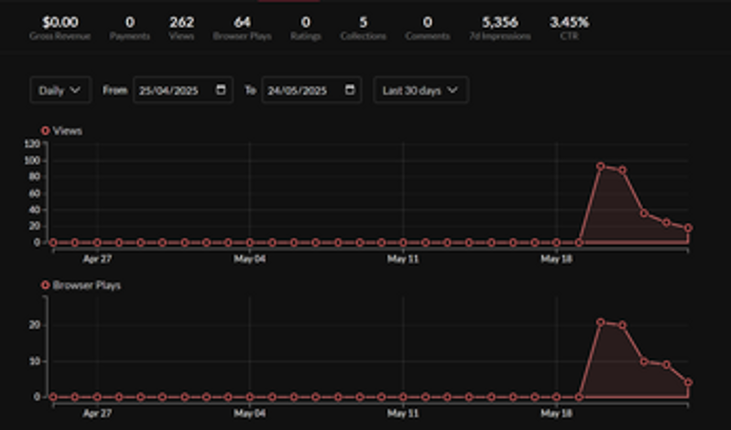Toggle the Views series legend marker
Screen dimensions: 731x430
tap(45, 131)
